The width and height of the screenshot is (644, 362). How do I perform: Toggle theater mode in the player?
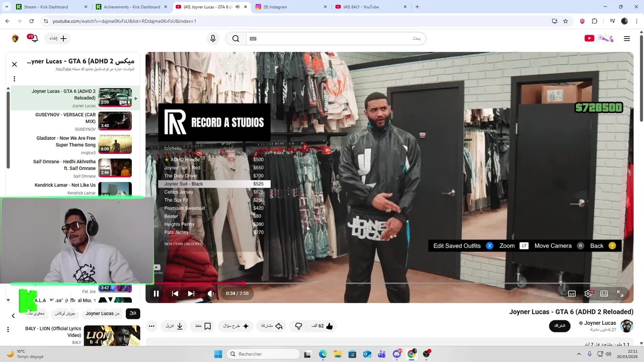click(x=604, y=294)
